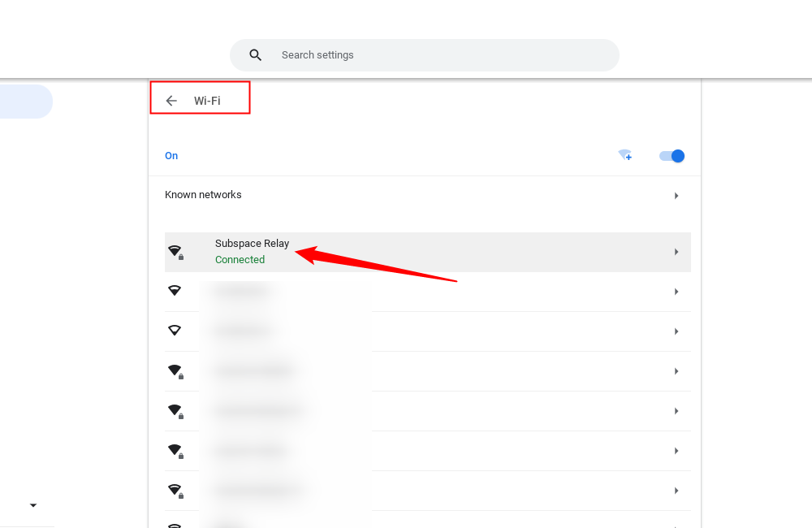This screenshot has height=528, width=812.
Task: Click the Subspace Relay secured signal icon
Action: point(177,251)
